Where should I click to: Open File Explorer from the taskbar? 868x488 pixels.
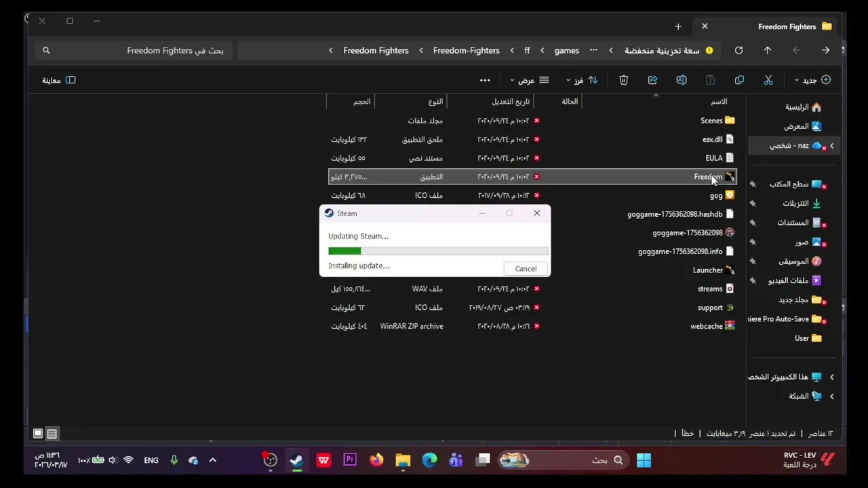[403, 460]
